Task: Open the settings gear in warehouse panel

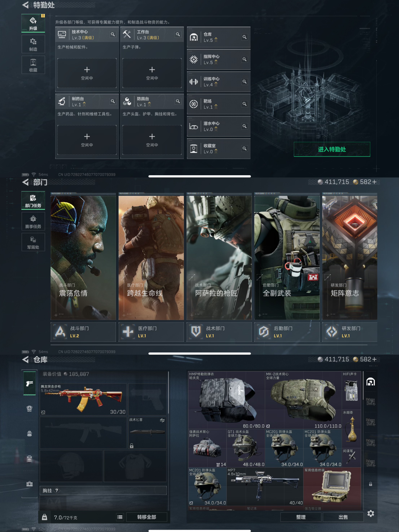Action: 371,513
